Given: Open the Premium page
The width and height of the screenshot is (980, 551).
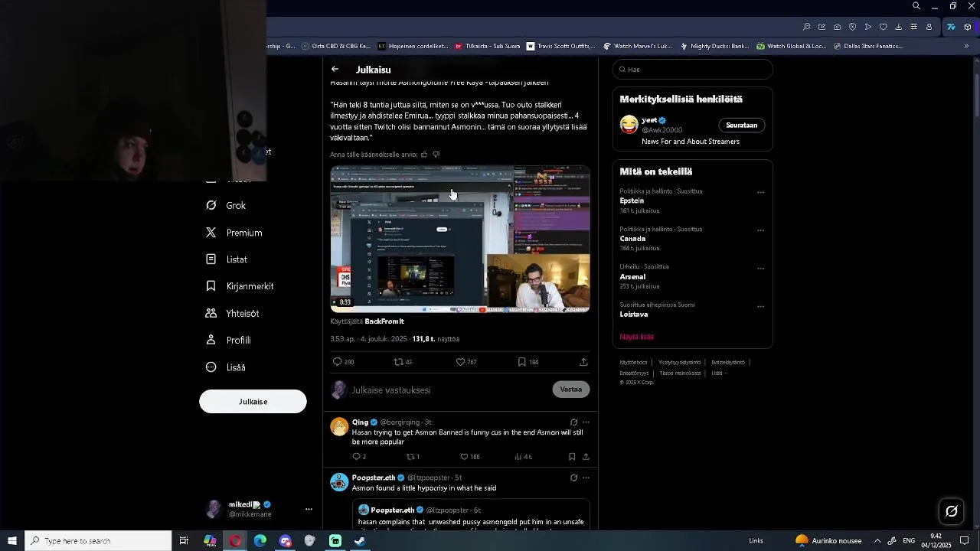Looking at the screenshot, I should point(234,233).
